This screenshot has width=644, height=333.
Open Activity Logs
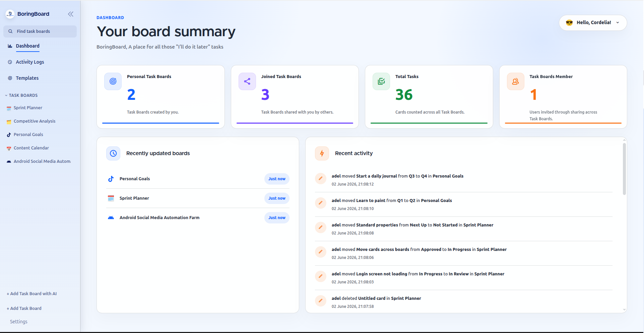point(30,62)
